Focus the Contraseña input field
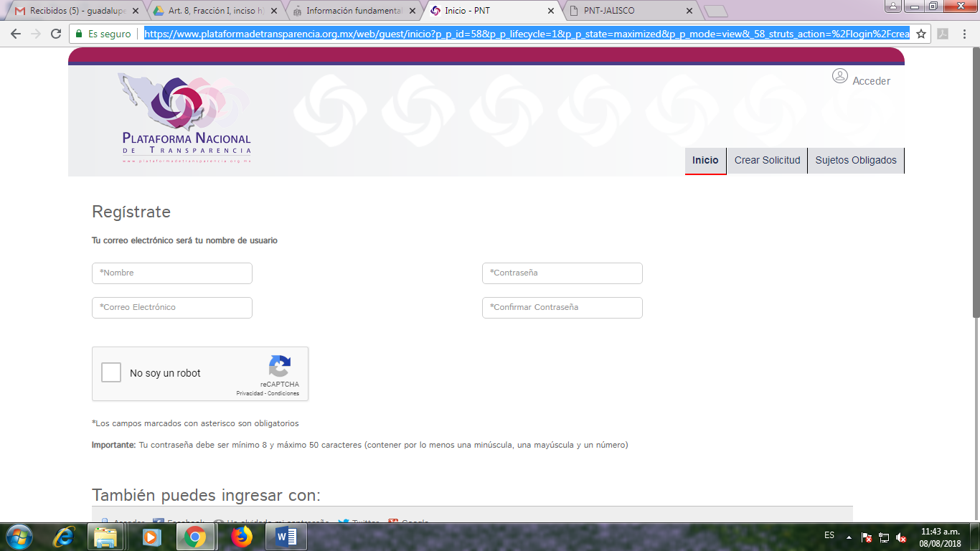This screenshot has height=551, width=980. coord(562,273)
